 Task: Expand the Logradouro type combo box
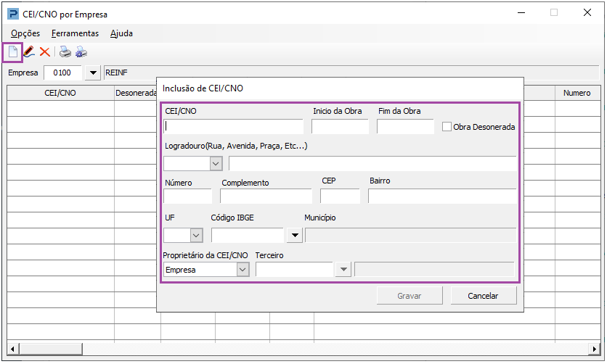coord(215,163)
